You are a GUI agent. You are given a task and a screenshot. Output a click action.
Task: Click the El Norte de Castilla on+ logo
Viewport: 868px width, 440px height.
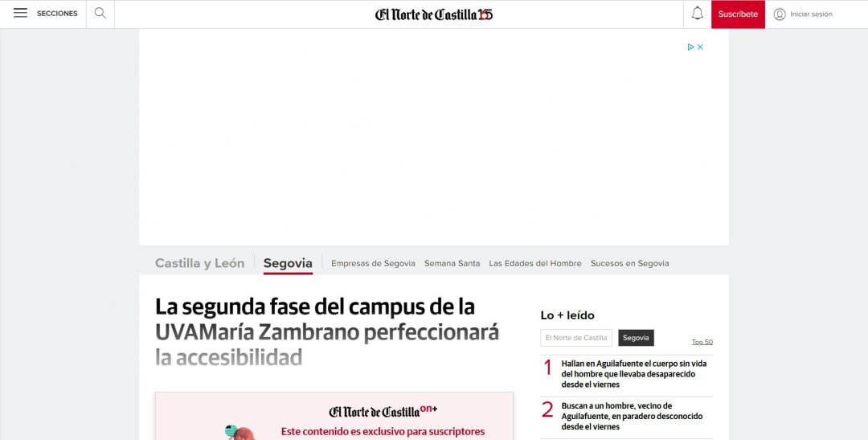pyautogui.click(x=383, y=411)
